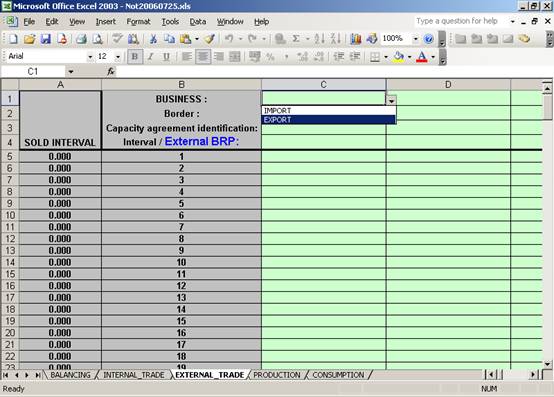This screenshot has width=554, height=397.
Task: Click the Copy icon
Action: (x=169, y=39)
